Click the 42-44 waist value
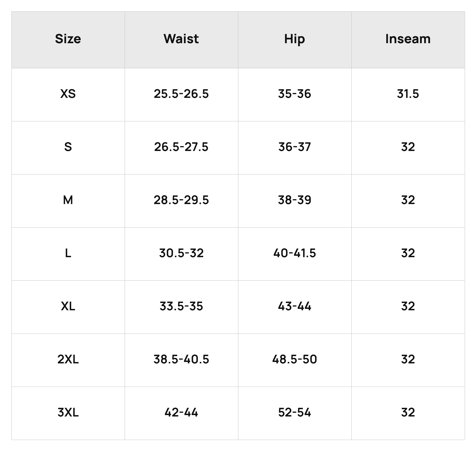 [x=181, y=413]
